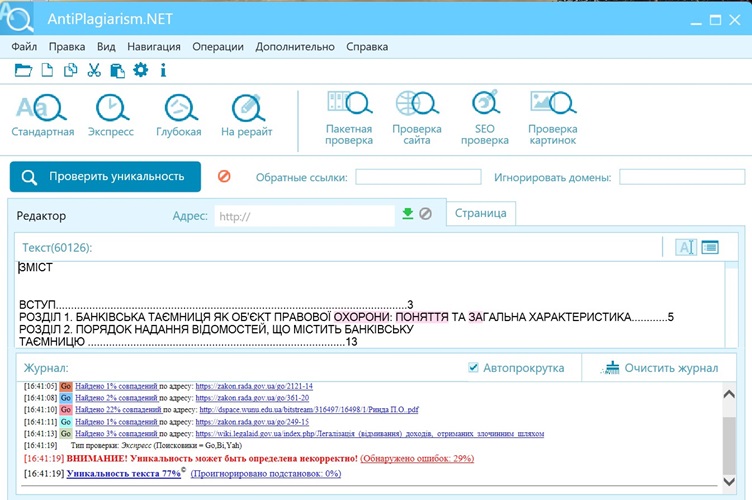Click Проигнорировано подстановок: 0% link
This screenshot has width=752, height=500.
point(266,474)
